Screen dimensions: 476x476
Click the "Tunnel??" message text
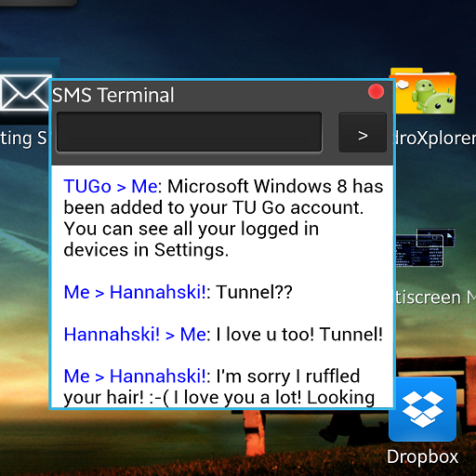[x=254, y=292]
